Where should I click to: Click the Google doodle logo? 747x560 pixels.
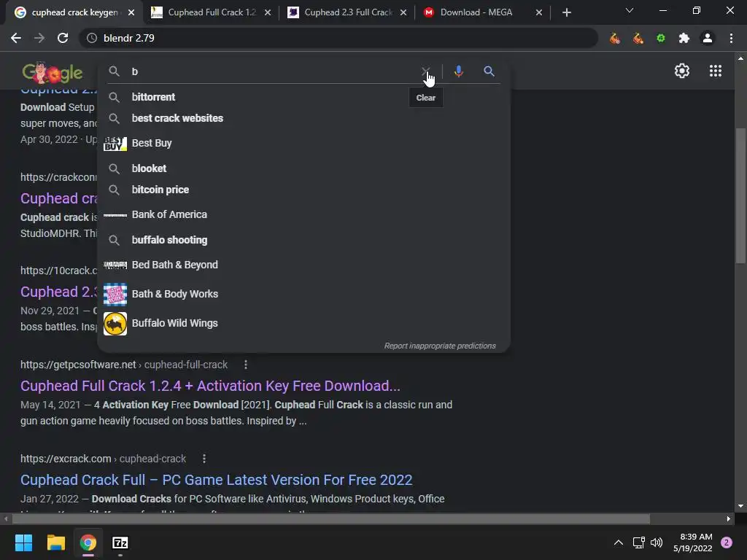[52, 72]
